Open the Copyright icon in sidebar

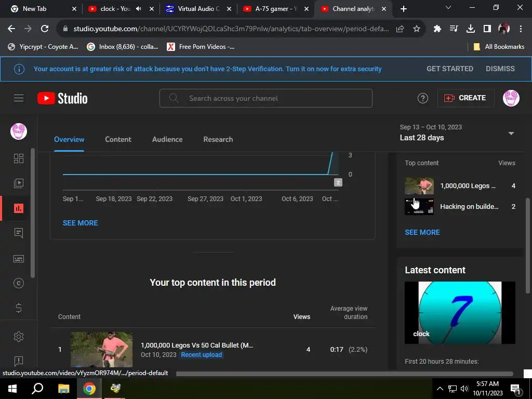pos(19,283)
